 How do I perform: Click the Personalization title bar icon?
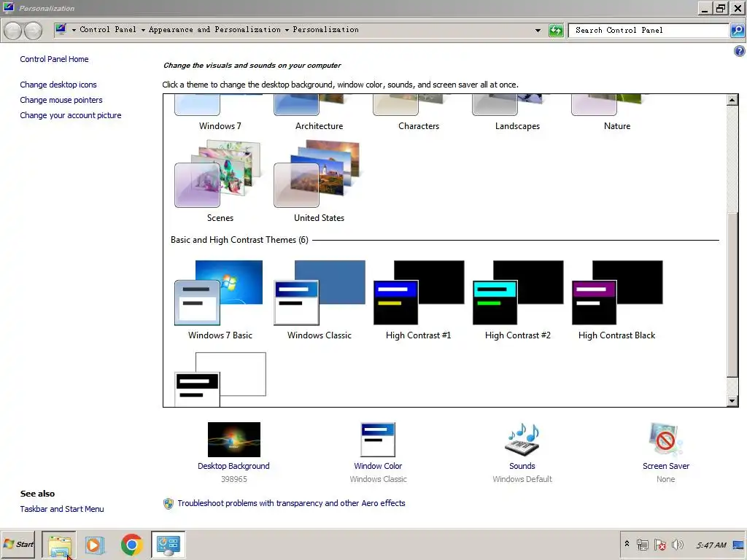[9, 7]
